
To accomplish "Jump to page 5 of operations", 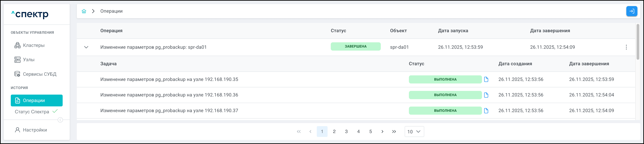I will 371,132.
